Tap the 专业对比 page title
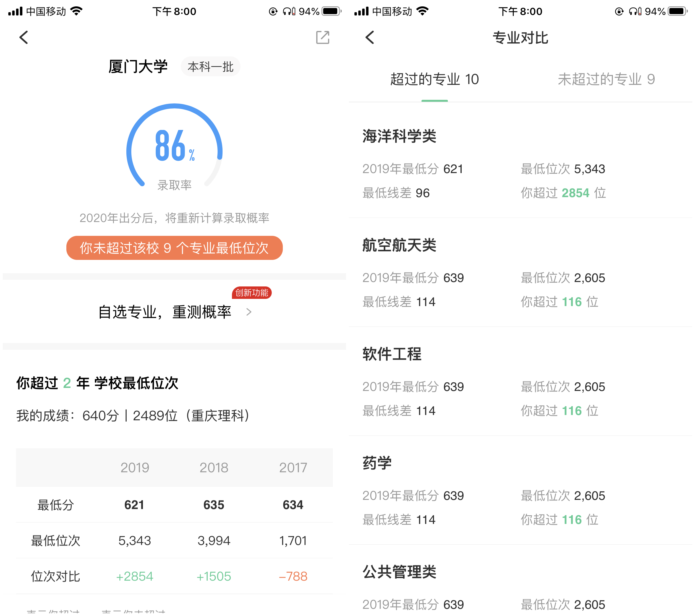This screenshot has width=695, height=616. tap(520, 37)
